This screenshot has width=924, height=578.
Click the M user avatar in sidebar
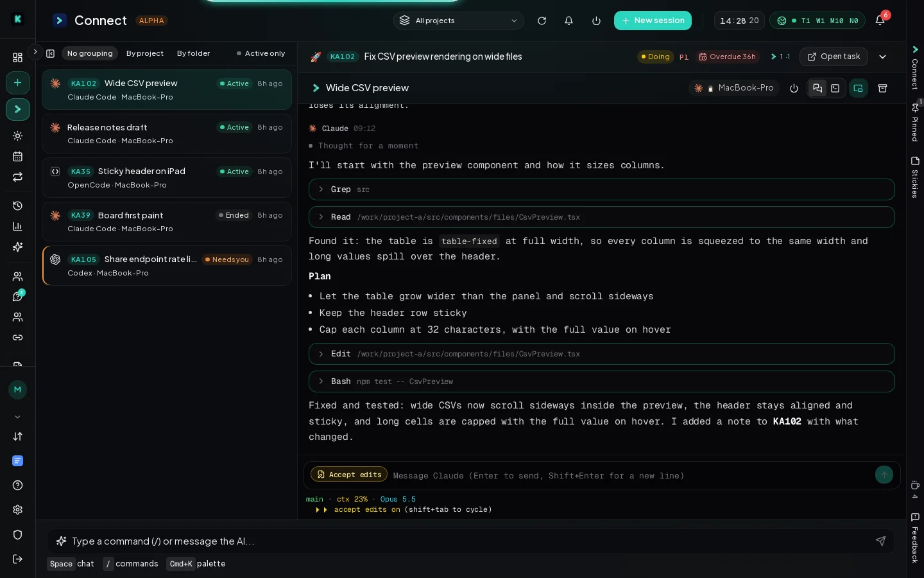[17, 390]
